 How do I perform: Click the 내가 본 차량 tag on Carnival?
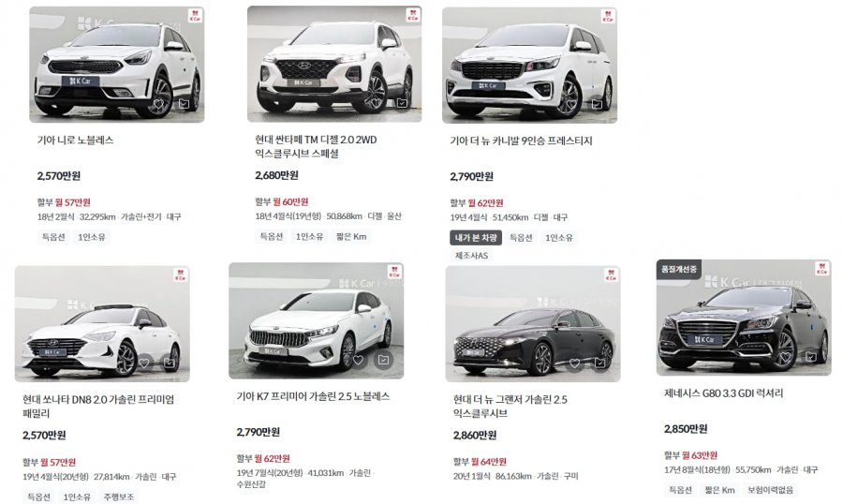(x=476, y=237)
